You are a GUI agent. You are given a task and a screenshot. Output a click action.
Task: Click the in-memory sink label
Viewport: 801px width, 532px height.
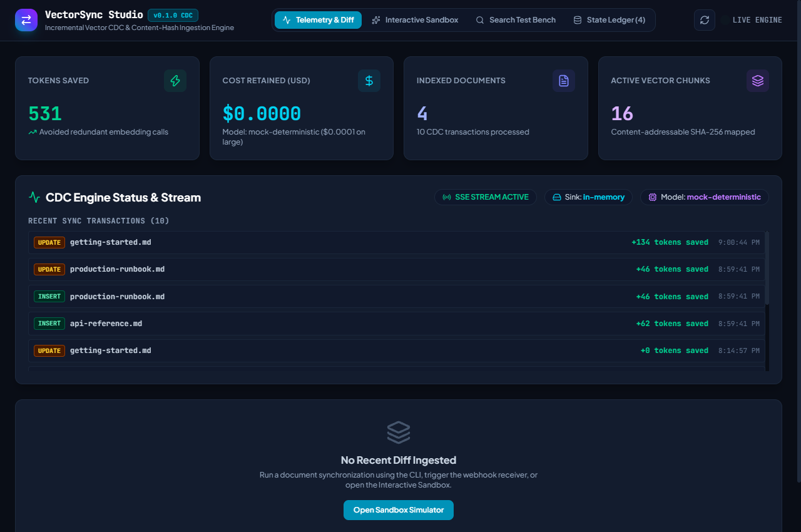(604, 197)
